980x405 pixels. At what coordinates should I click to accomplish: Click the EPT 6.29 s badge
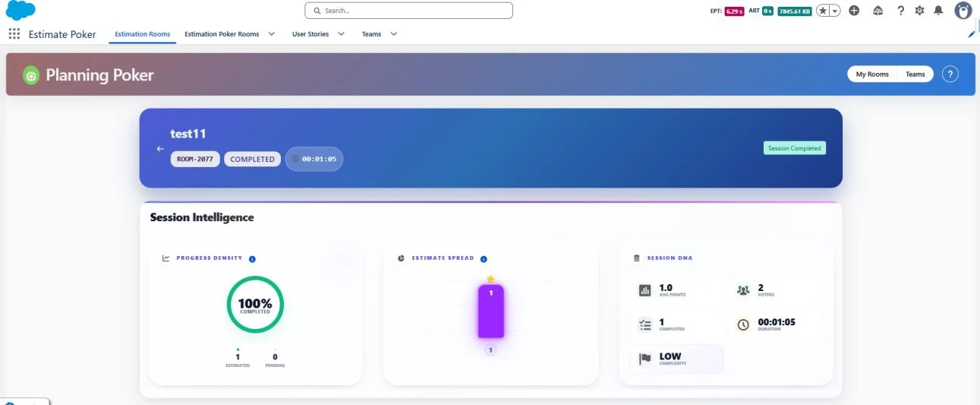[x=733, y=11]
